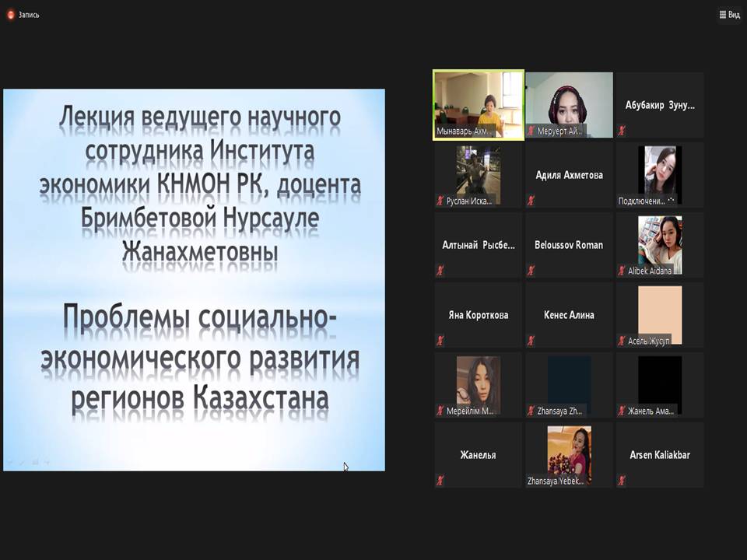Viewport: 747px width, 560px height.
Task: Click muted mic icon on Абубакир Зуну tile
Action: coord(622,131)
